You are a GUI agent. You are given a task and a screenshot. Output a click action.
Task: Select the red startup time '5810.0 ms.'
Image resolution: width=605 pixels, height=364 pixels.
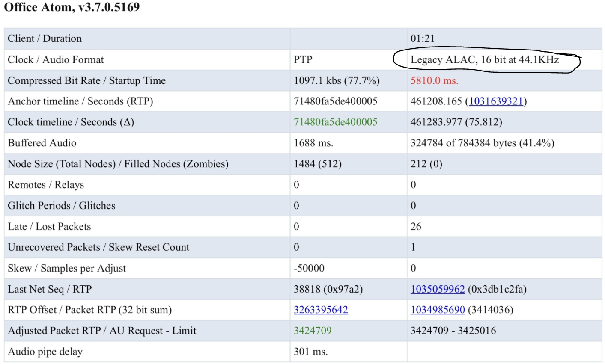click(x=434, y=81)
